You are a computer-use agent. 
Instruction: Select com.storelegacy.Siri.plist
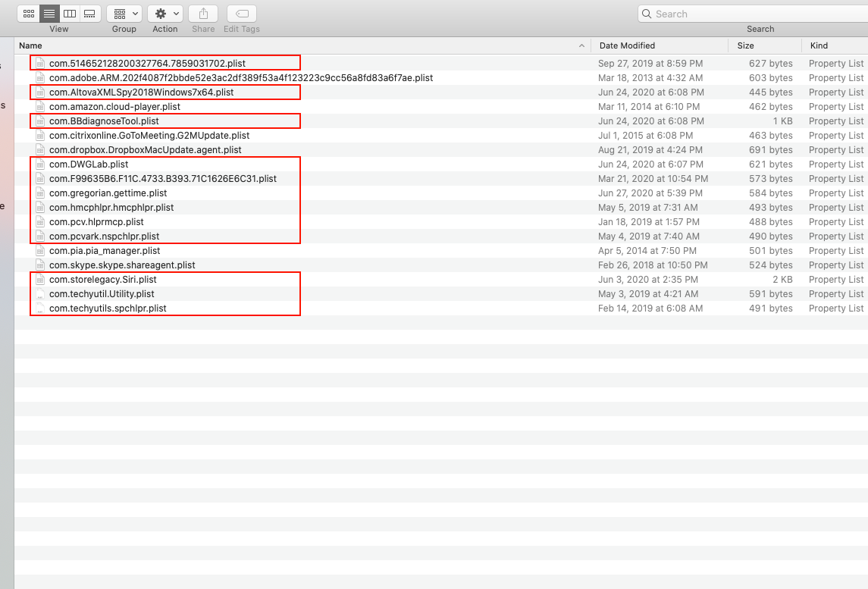(103, 279)
